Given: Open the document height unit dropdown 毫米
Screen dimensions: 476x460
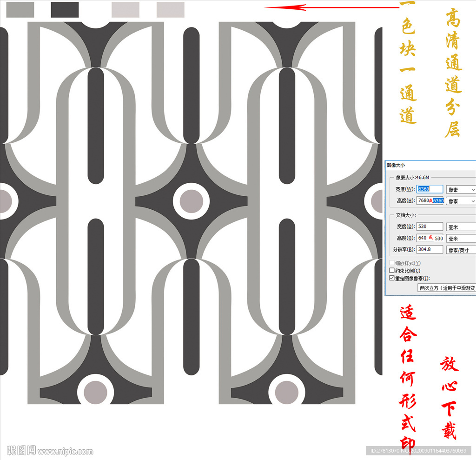Looking at the screenshot, I should (x=461, y=239).
